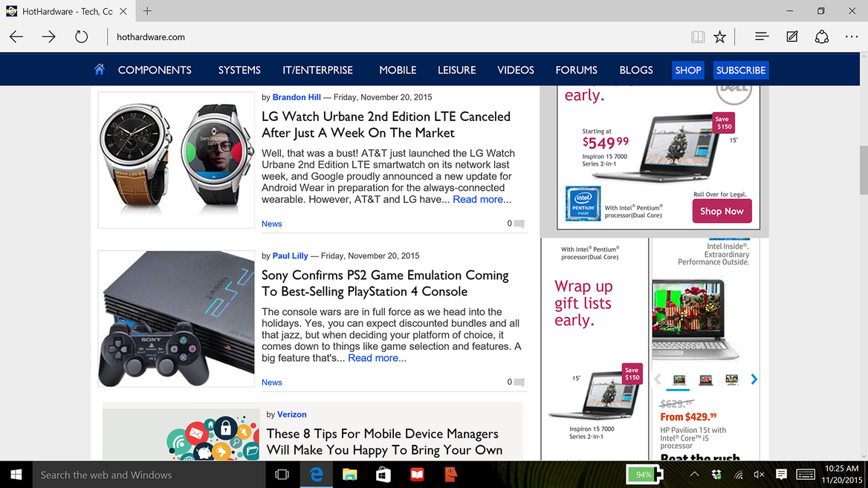Make a Web Note with pen icon
This screenshot has height=488, width=868.
(x=792, y=36)
